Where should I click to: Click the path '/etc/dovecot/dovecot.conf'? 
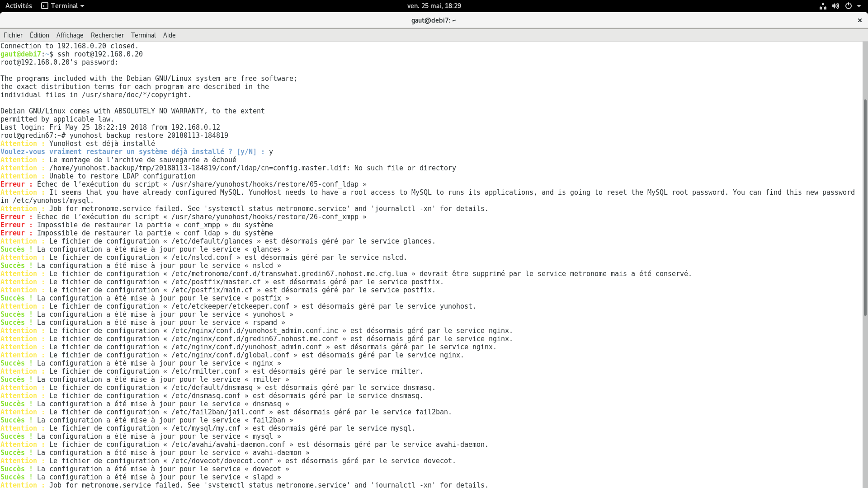(222, 461)
